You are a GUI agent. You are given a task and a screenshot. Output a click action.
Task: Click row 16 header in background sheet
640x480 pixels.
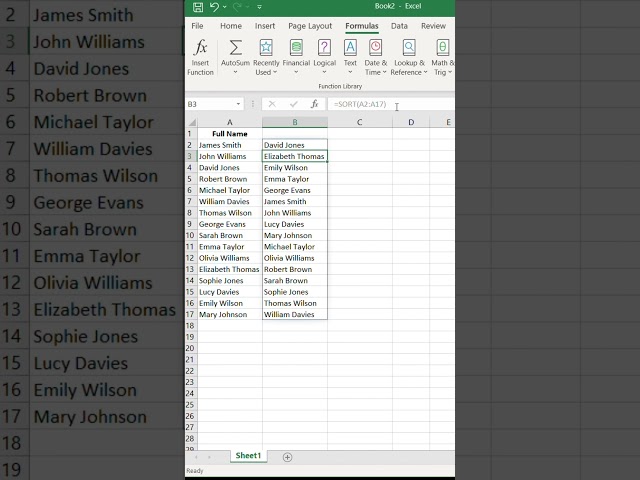[12, 390]
